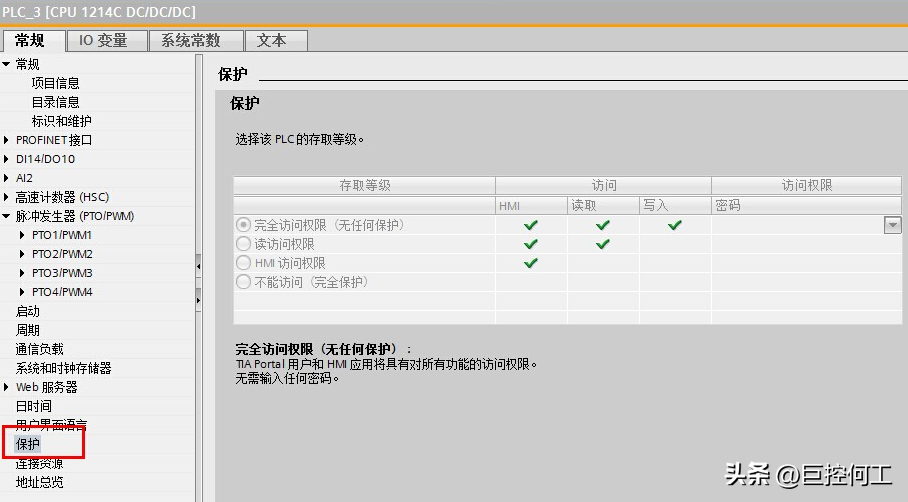Open password dropdown arrow in 密码 column

point(893,226)
